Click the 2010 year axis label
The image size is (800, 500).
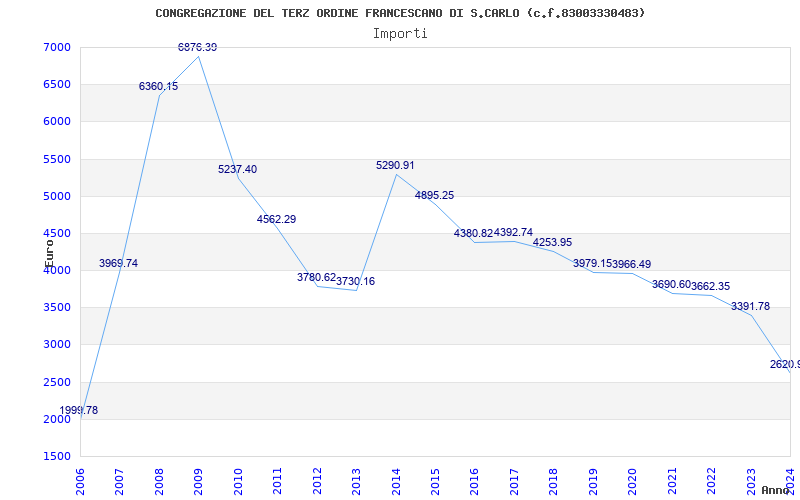tap(238, 481)
